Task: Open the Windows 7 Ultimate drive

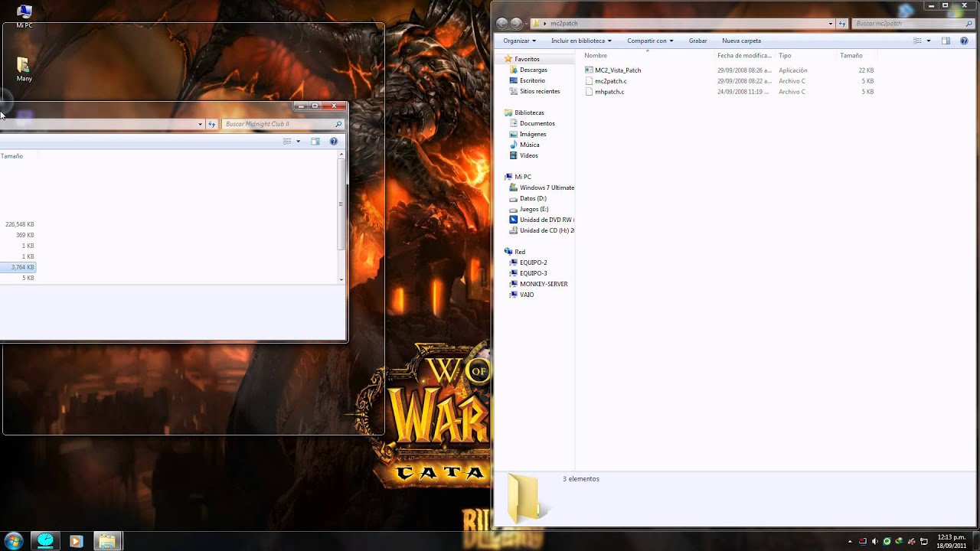Action: coord(541,187)
